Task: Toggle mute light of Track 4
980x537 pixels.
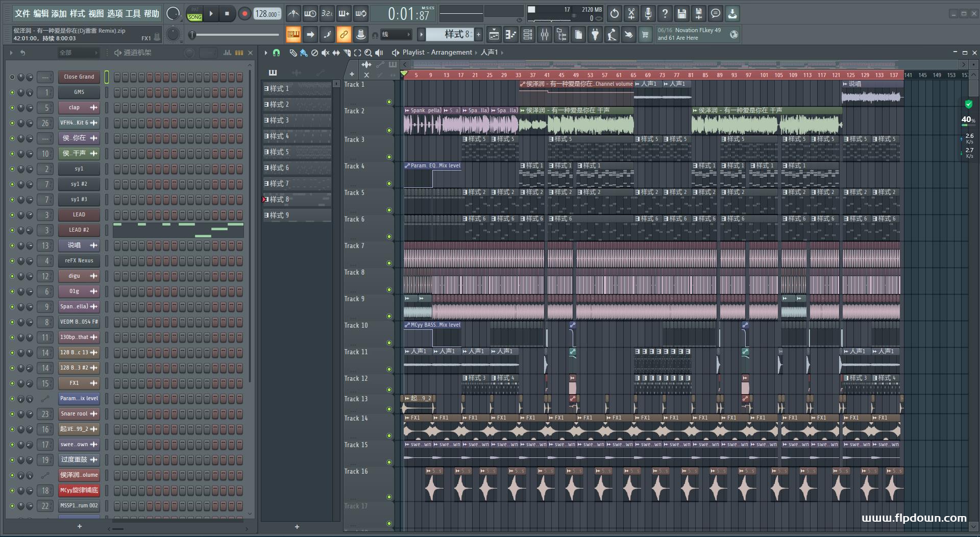Action: 389,184
